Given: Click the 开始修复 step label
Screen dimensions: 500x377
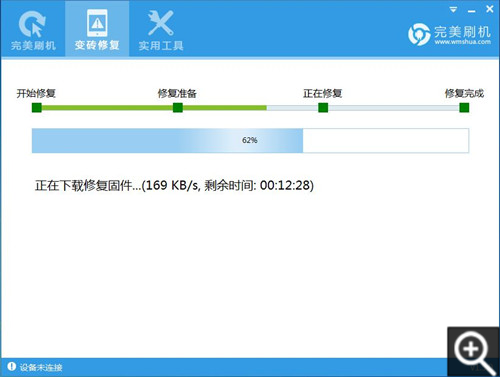Looking at the screenshot, I should click(x=36, y=93).
